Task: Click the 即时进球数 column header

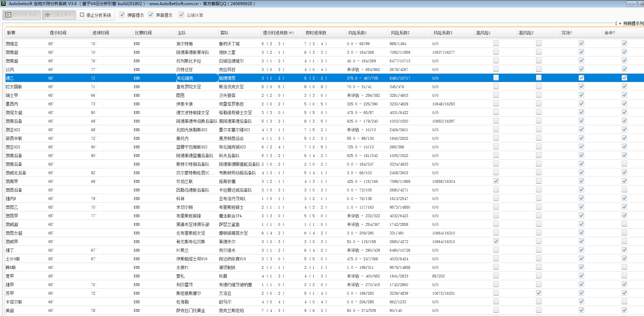Action: (316, 33)
